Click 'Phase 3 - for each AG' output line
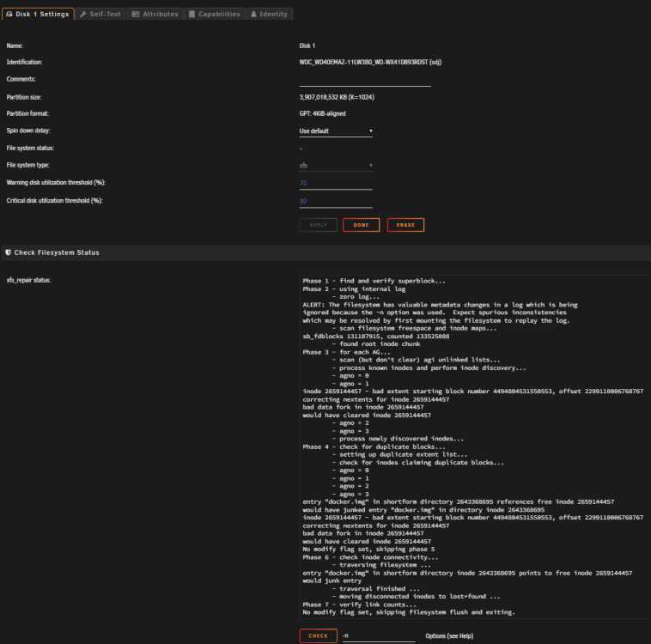 coord(347,352)
